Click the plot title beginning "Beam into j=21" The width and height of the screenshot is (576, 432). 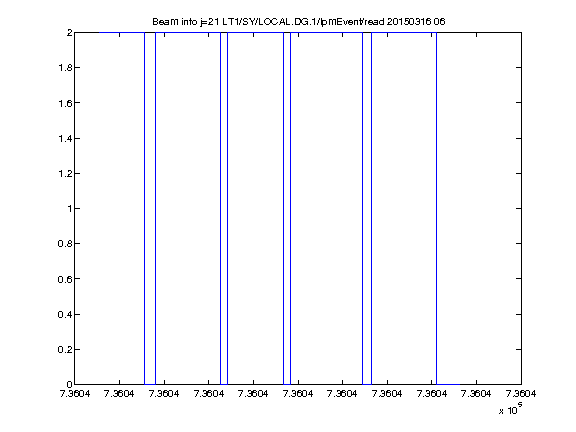pos(299,22)
